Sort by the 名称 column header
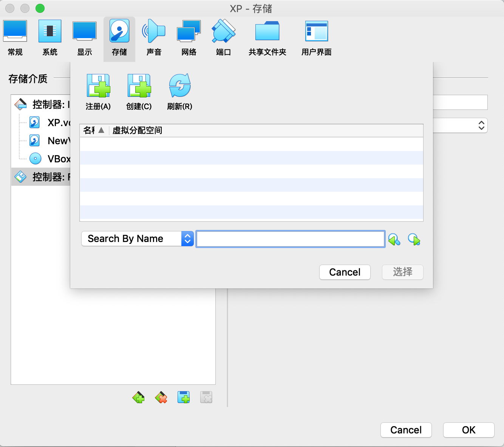504x447 pixels. pyautogui.click(x=94, y=130)
